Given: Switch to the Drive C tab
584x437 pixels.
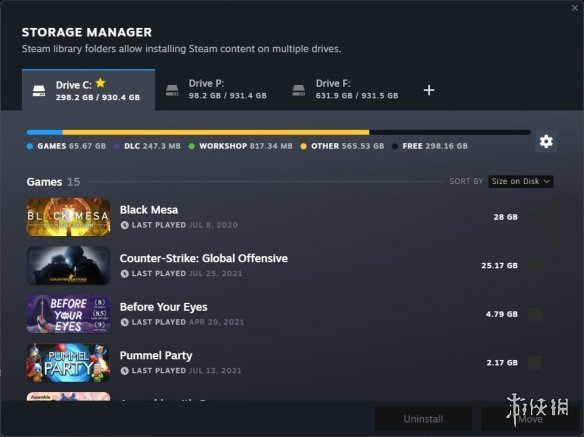Looking at the screenshot, I should 89,90.
